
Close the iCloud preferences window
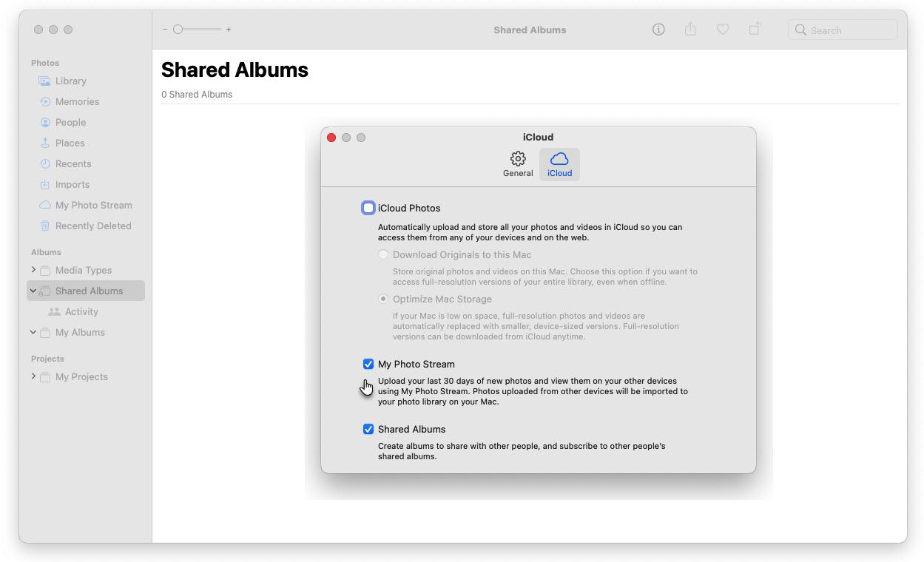pos(331,138)
